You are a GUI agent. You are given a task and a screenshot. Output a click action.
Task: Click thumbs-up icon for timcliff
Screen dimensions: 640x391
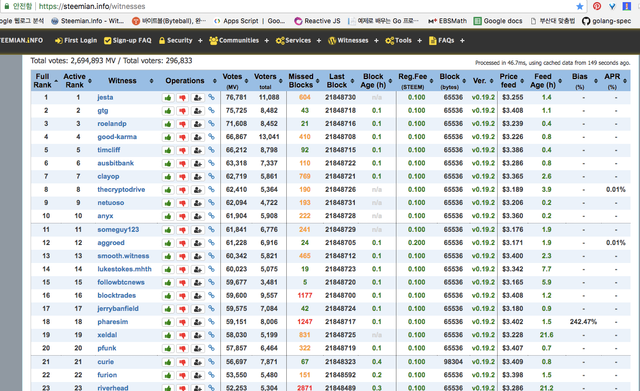(168, 151)
